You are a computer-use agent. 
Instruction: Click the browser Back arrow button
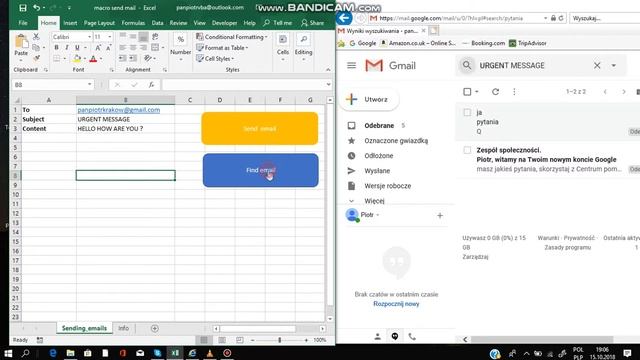tap(344, 18)
